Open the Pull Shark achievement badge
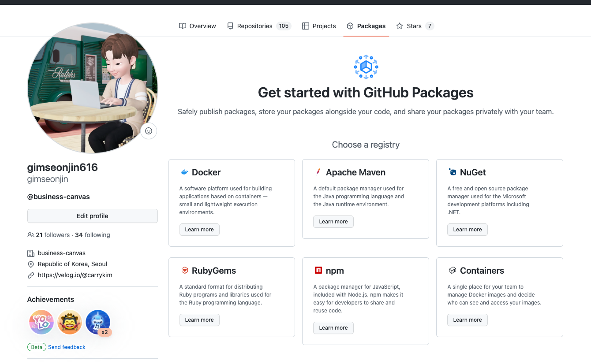This screenshot has width=591, height=364. 98,322
